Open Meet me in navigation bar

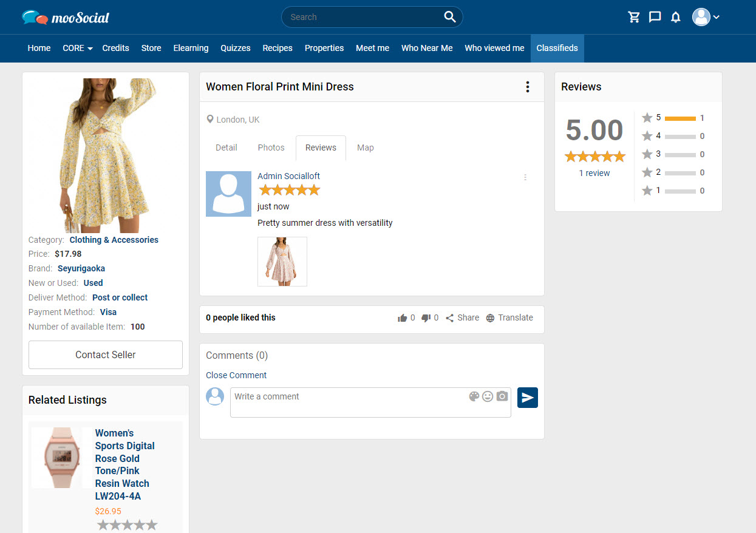(x=372, y=48)
